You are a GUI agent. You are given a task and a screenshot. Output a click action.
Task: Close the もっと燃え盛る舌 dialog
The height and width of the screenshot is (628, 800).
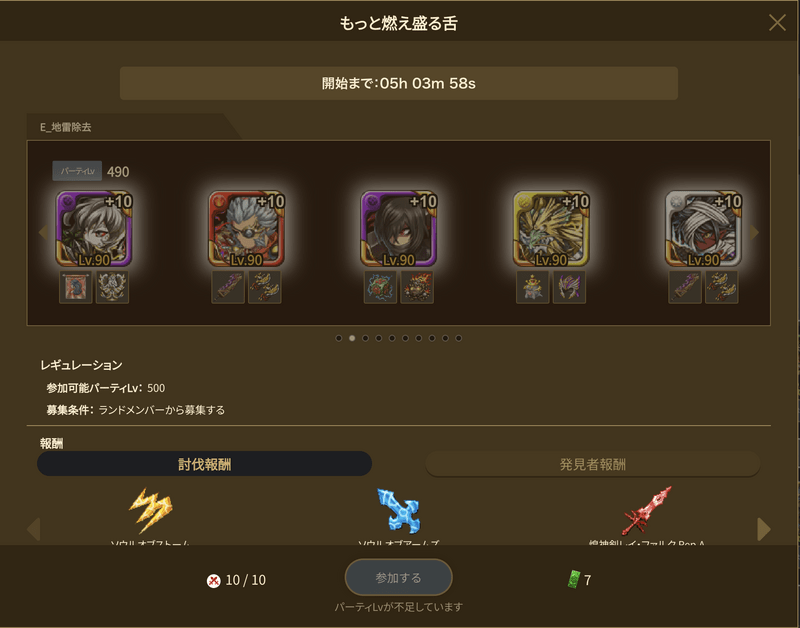click(x=777, y=22)
